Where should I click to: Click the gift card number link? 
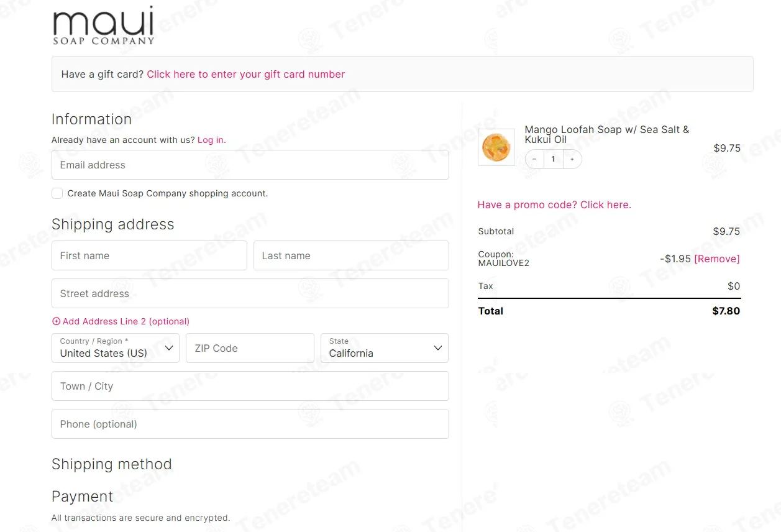point(246,74)
